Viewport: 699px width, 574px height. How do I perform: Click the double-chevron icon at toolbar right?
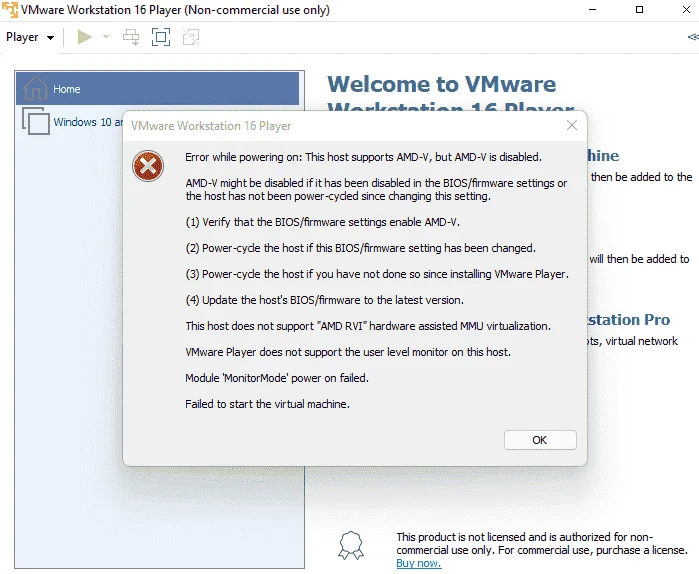click(x=693, y=37)
